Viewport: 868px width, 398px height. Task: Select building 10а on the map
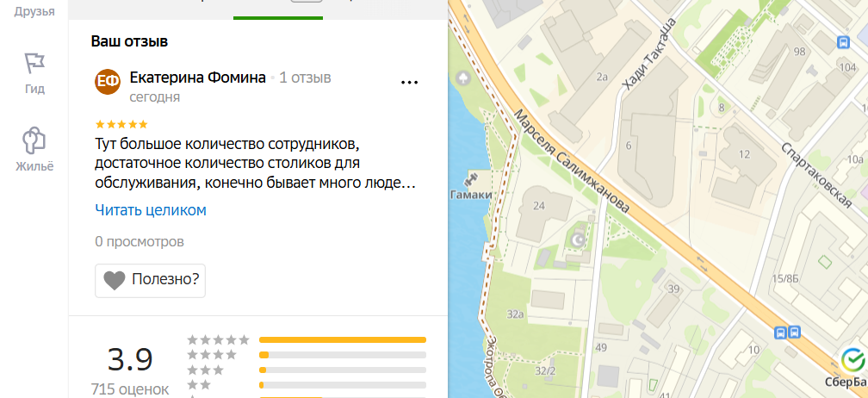click(x=855, y=159)
